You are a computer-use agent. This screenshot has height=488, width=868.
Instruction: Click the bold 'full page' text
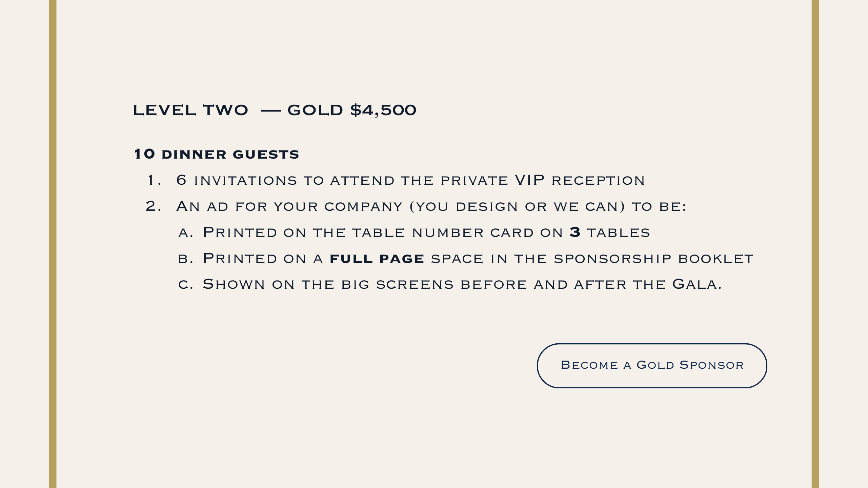[377, 259]
